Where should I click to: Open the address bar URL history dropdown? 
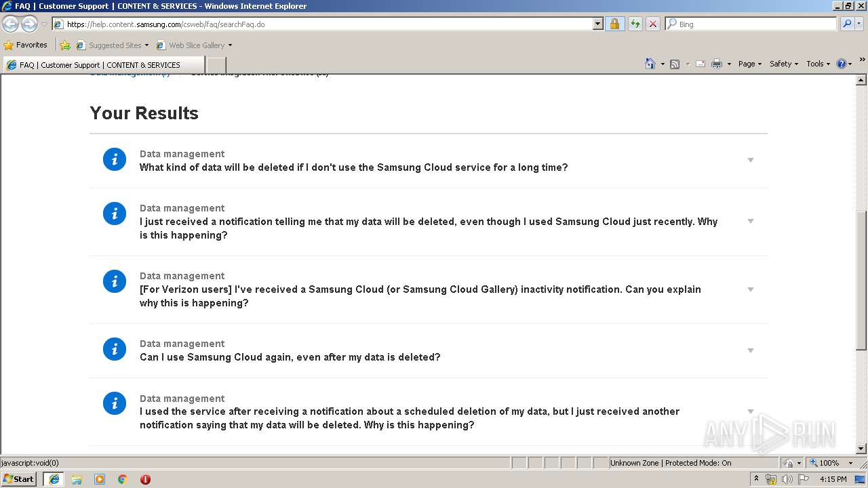point(597,24)
